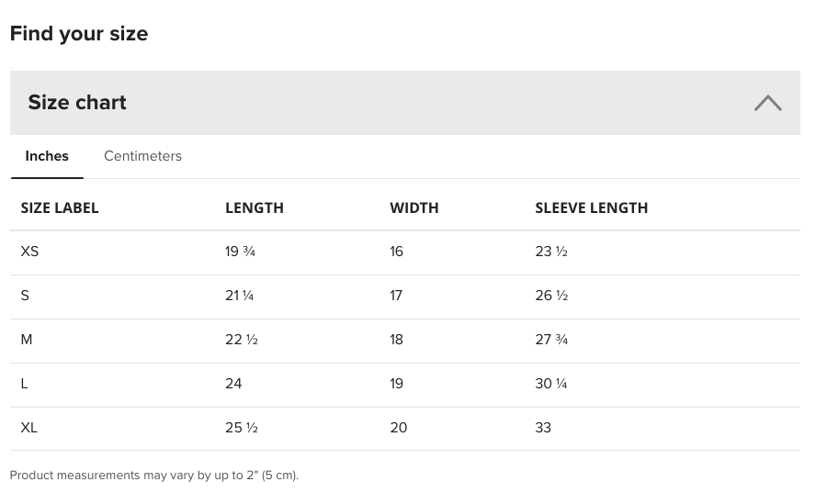Click the M width value 18
The image size is (815, 504).
[x=397, y=340]
